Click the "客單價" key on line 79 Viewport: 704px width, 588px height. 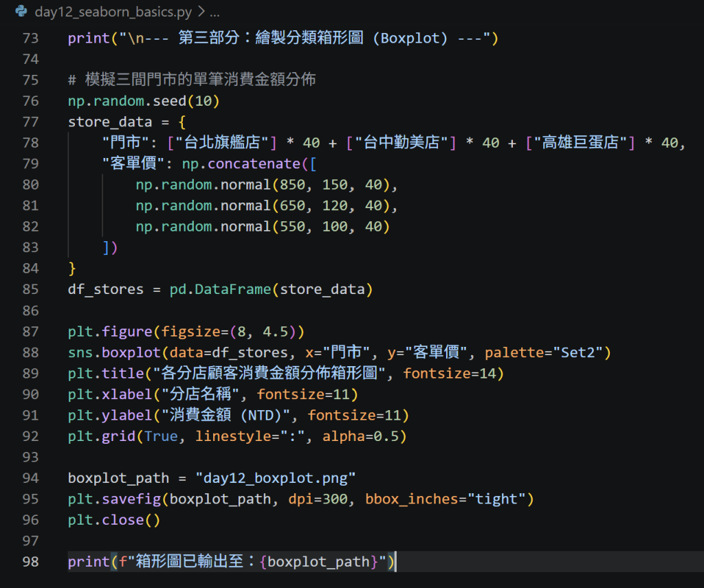point(133,163)
